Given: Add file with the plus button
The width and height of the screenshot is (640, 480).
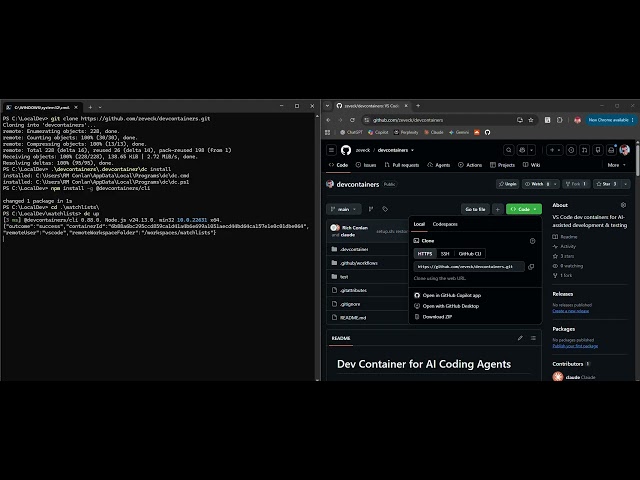Looking at the screenshot, I should [x=498, y=209].
